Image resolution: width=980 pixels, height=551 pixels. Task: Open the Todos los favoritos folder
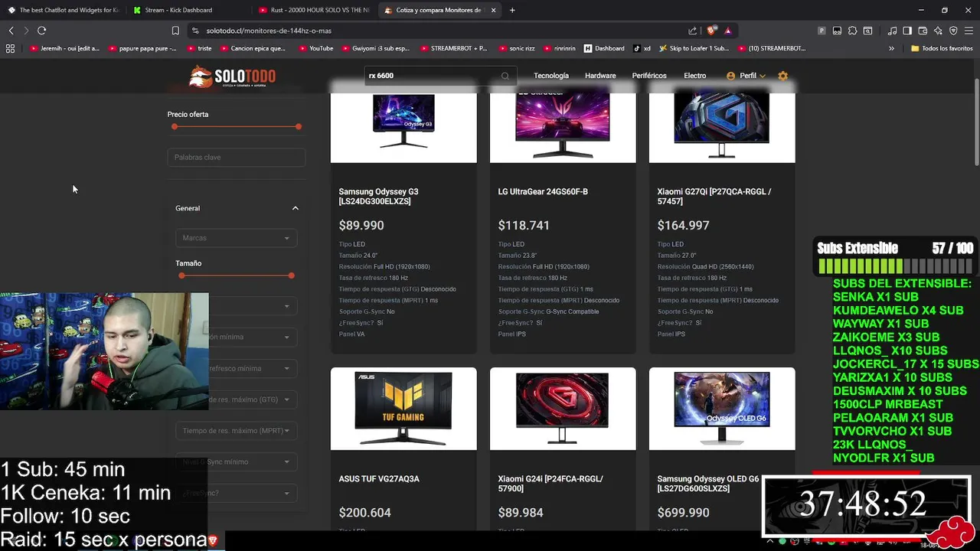click(942, 48)
